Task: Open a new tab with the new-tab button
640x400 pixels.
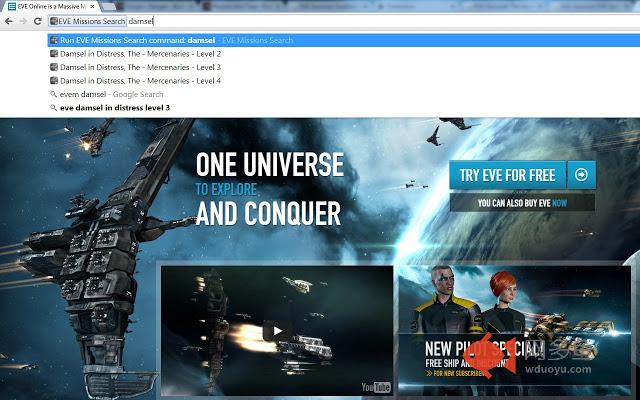Action: 108,7
